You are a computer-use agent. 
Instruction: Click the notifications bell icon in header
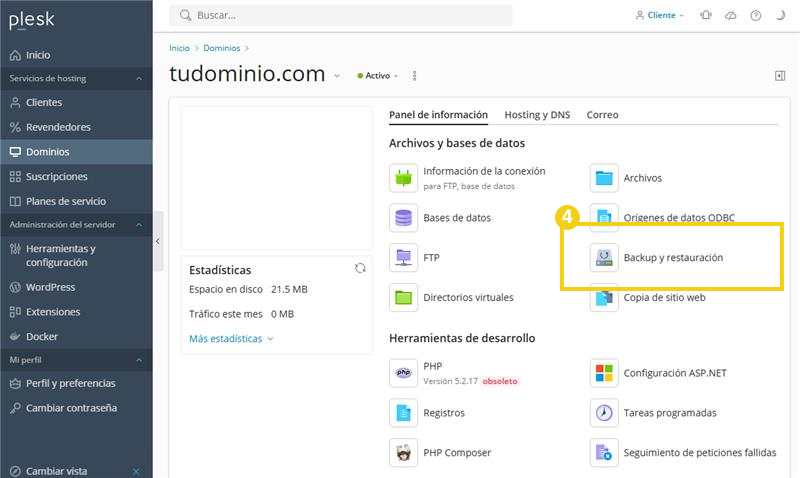tap(706, 15)
